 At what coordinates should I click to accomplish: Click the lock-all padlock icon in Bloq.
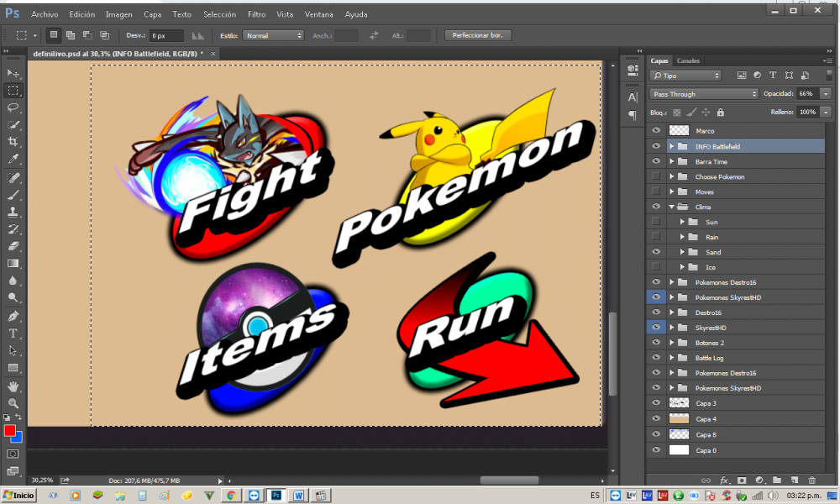tap(720, 112)
